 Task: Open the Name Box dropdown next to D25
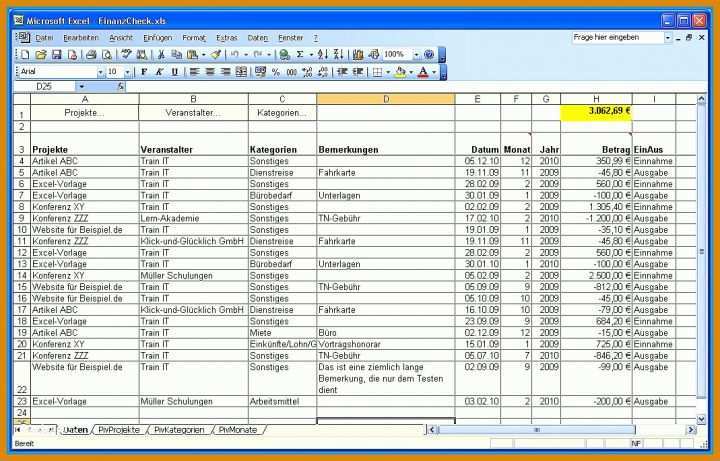[x=82, y=86]
